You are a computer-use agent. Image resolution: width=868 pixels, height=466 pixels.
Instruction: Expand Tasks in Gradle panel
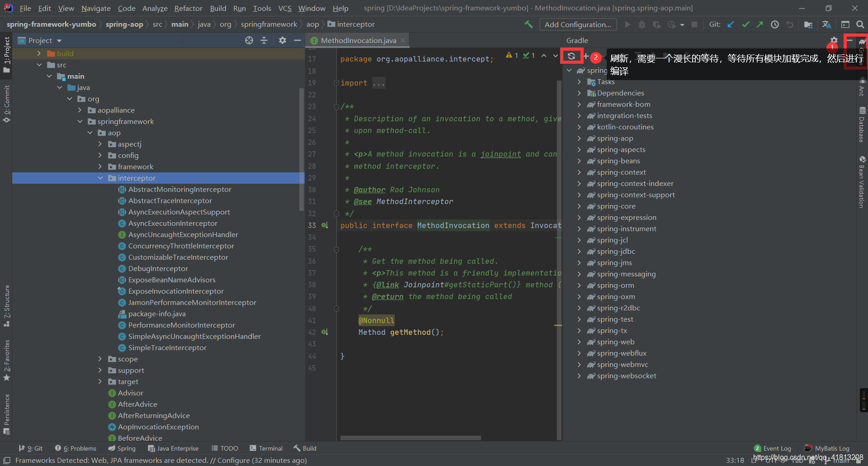[579, 81]
